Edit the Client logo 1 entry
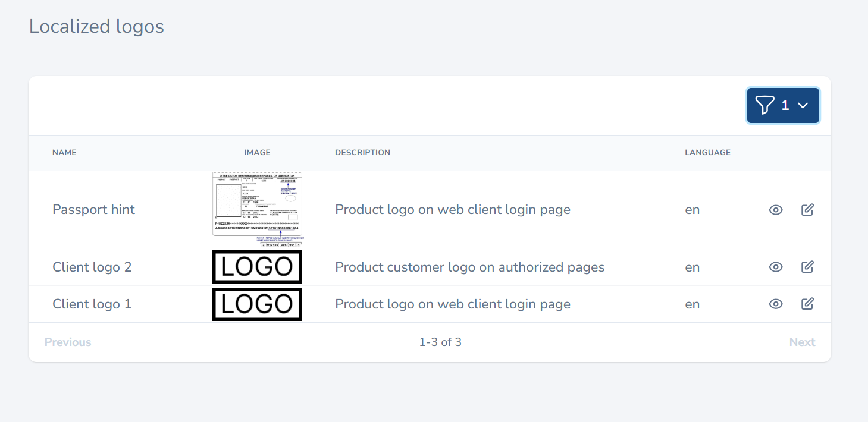868x422 pixels. click(x=807, y=304)
